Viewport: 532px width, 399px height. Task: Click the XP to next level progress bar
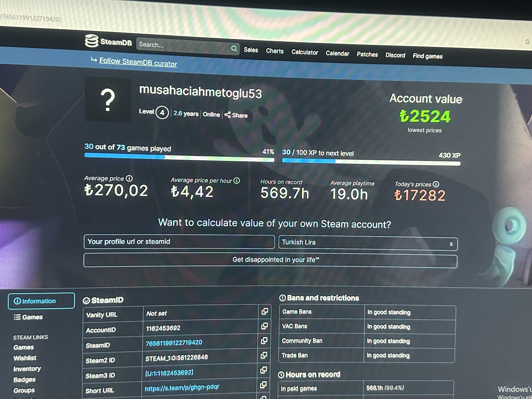[371, 162]
